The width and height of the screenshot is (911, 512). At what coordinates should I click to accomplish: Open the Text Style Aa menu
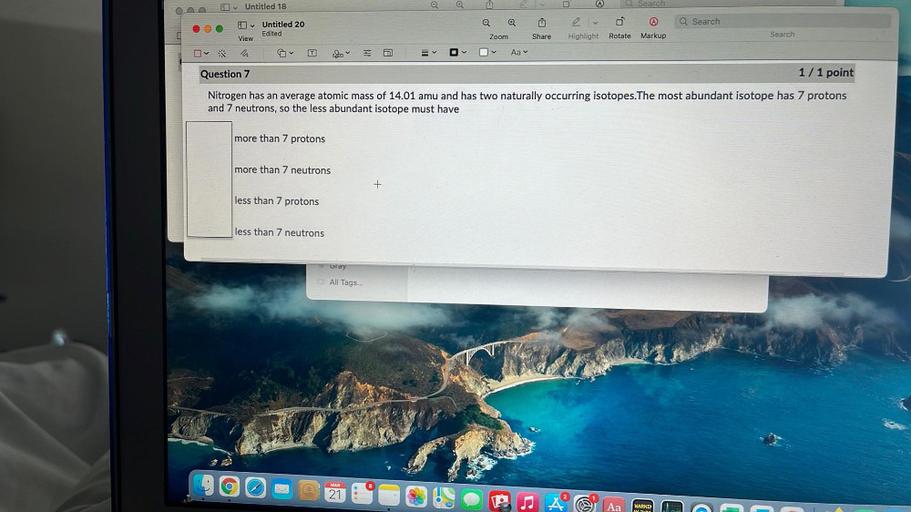519,52
